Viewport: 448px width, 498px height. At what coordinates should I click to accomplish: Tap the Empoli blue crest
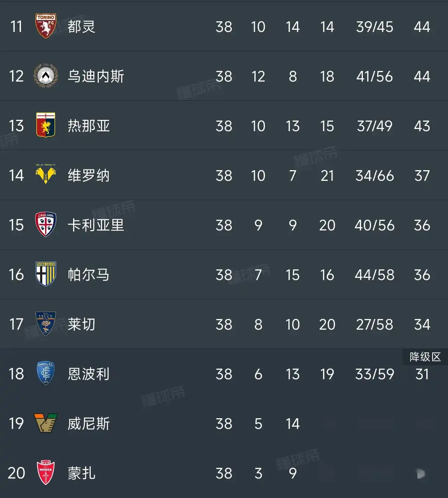(46, 373)
